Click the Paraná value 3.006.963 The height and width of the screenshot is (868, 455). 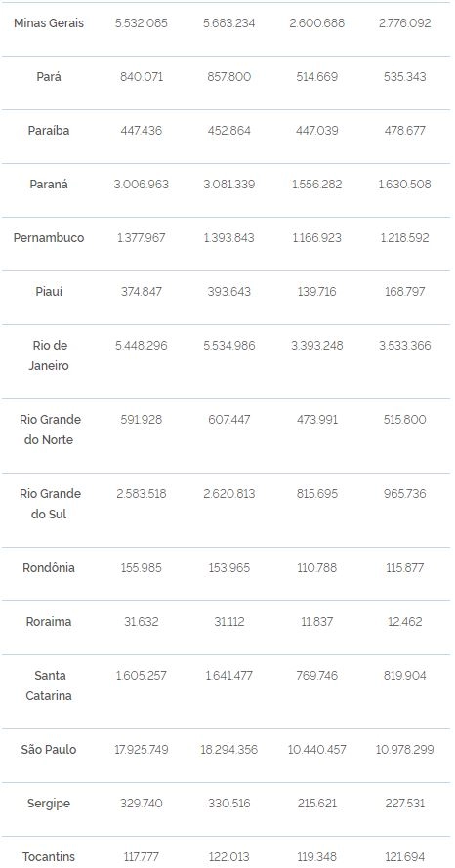(x=142, y=185)
